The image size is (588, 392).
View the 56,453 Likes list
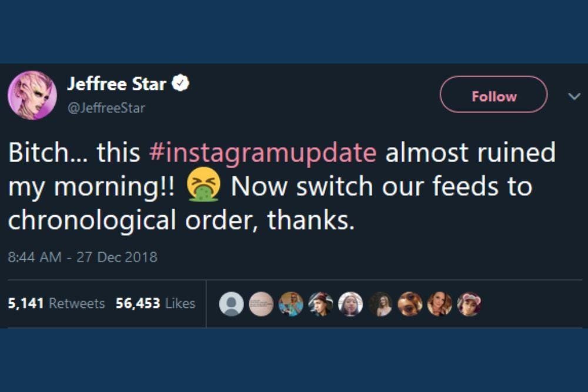tap(155, 304)
